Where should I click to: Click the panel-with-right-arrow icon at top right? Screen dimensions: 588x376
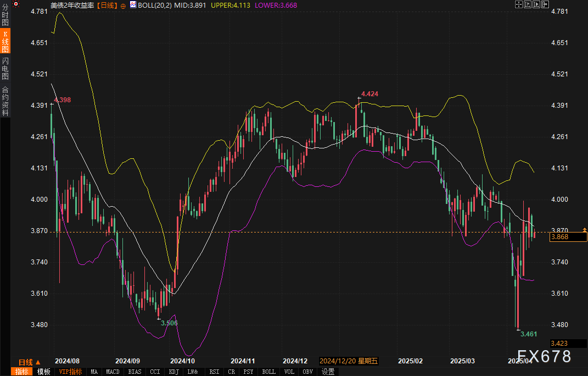[x=545, y=4]
